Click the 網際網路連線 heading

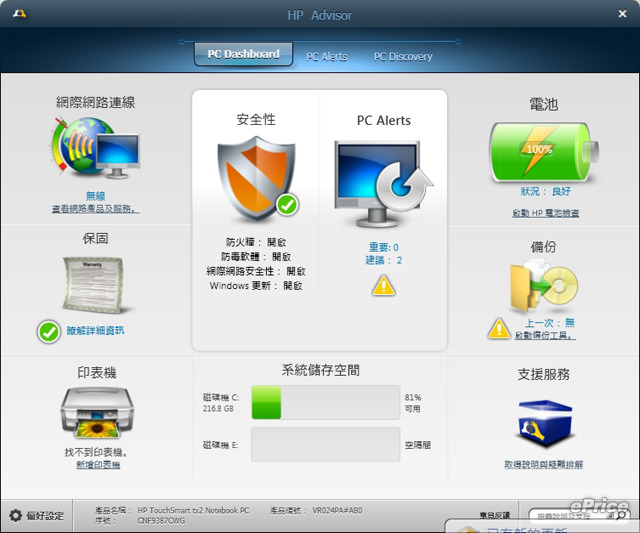[96, 102]
